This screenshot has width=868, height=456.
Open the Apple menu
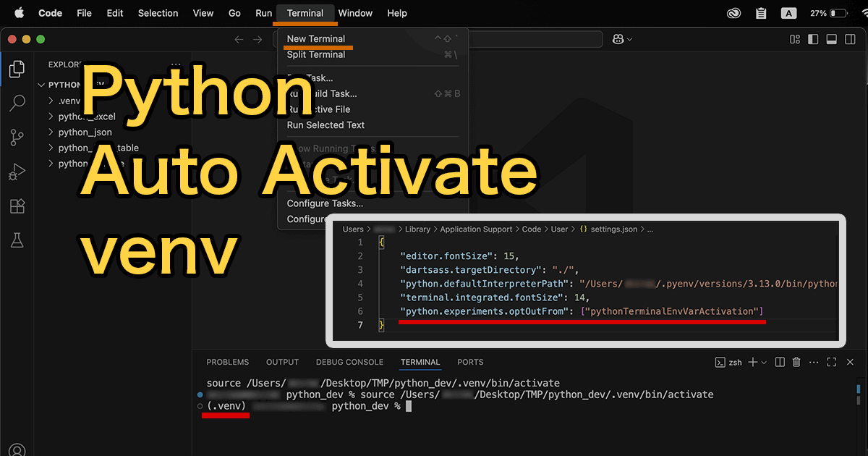[x=19, y=13]
